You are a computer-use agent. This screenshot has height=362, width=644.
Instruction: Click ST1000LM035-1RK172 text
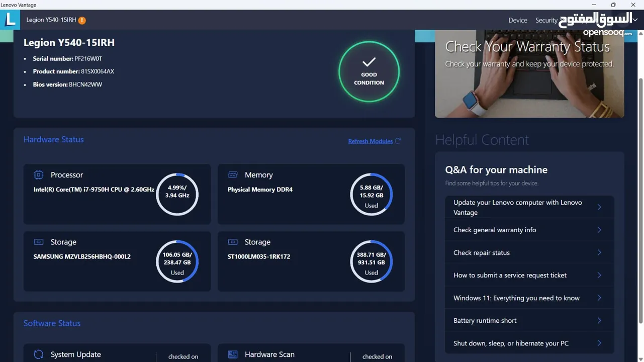[259, 256]
